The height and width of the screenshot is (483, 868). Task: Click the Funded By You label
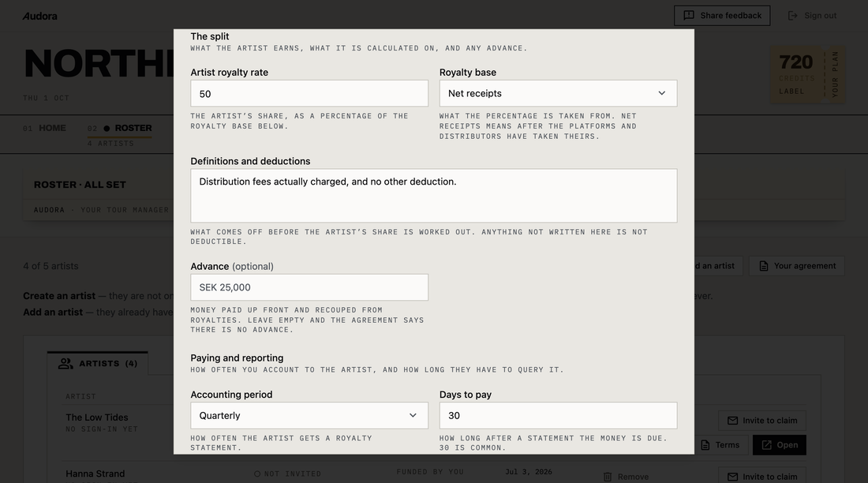[x=430, y=472]
